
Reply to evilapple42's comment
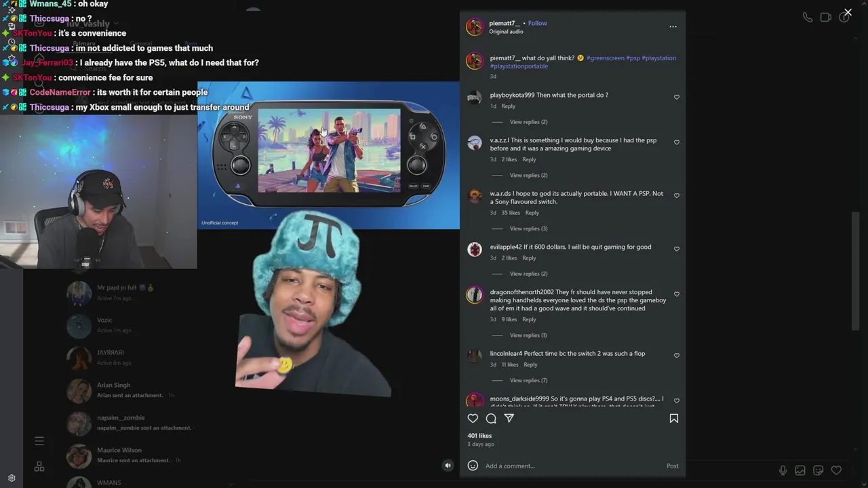click(x=529, y=258)
